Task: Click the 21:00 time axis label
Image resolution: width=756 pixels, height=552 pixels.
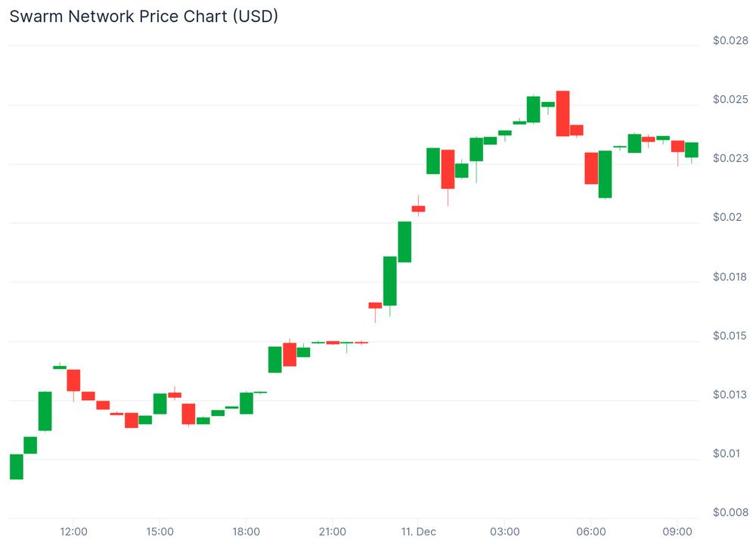Action: coord(333,532)
